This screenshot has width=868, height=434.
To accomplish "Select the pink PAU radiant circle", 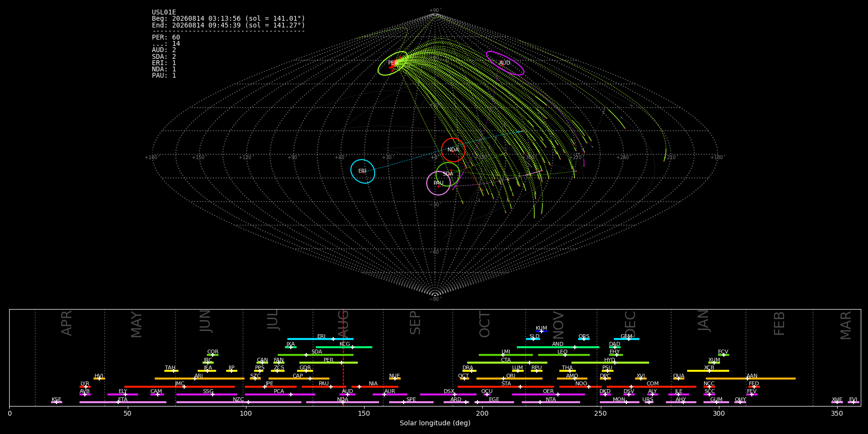I will pyautogui.click(x=439, y=183).
